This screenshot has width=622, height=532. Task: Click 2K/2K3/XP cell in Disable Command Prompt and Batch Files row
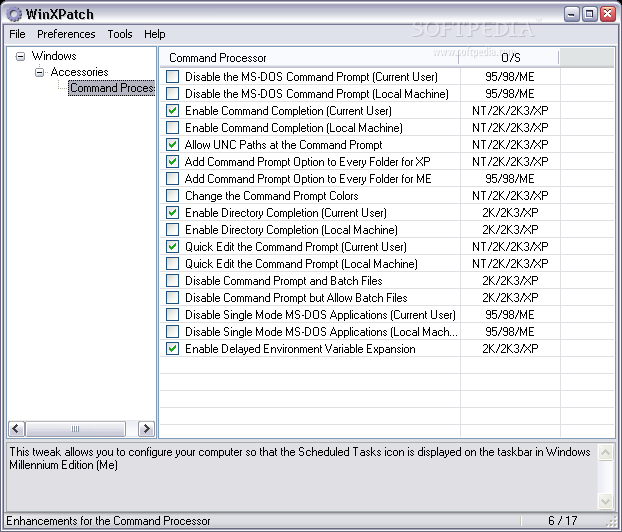[510, 281]
